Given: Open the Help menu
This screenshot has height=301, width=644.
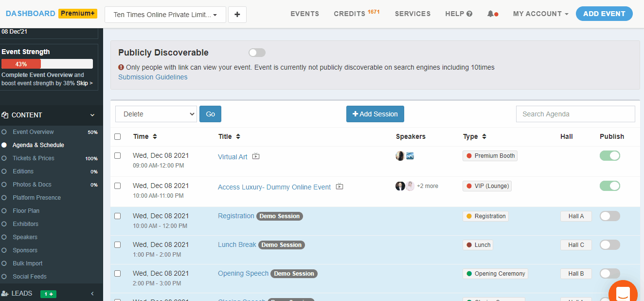Looking at the screenshot, I should [459, 14].
